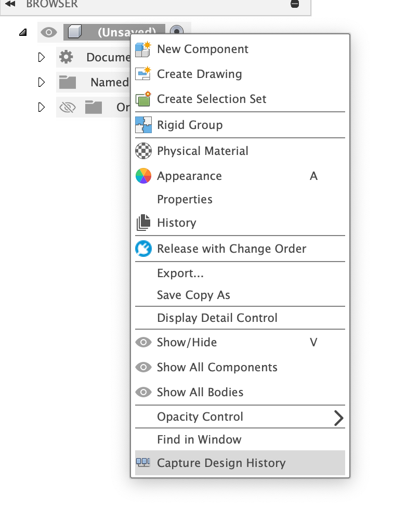Collapse the Browser panel with double arrows
This screenshot has width=420, height=520.
click(x=9, y=4)
